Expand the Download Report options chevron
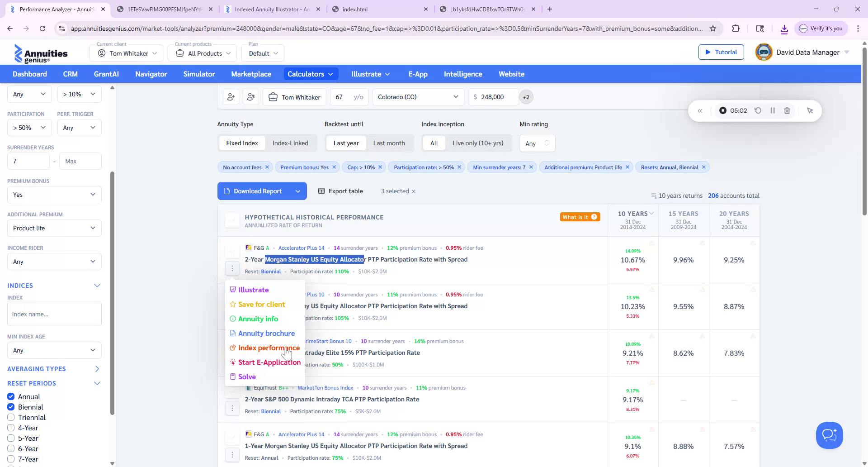This screenshot has width=868, height=467. pyautogui.click(x=298, y=191)
